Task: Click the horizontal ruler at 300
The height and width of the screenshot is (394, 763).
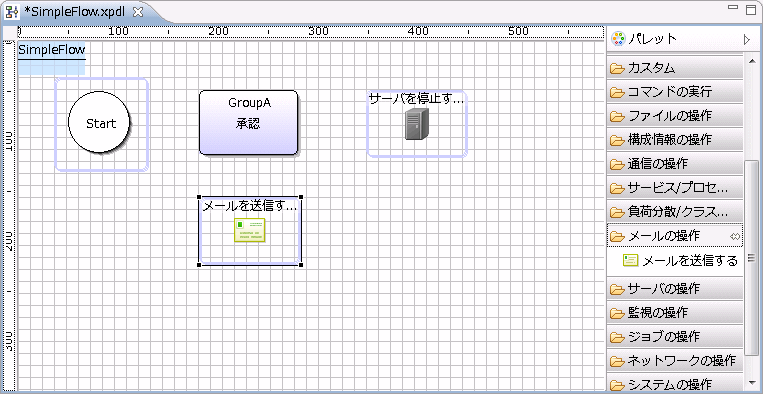Action: tap(318, 32)
